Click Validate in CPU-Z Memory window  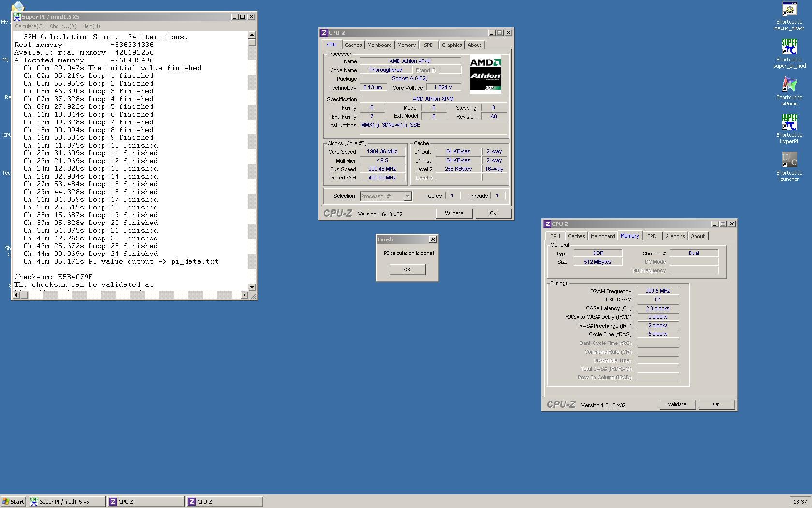click(x=677, y=404)
